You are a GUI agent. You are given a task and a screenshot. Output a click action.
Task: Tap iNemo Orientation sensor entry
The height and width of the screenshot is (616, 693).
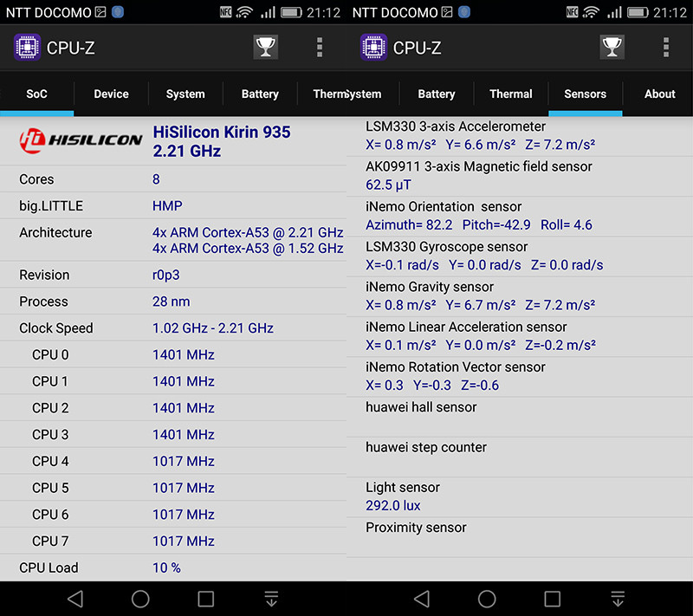(520, 216)
